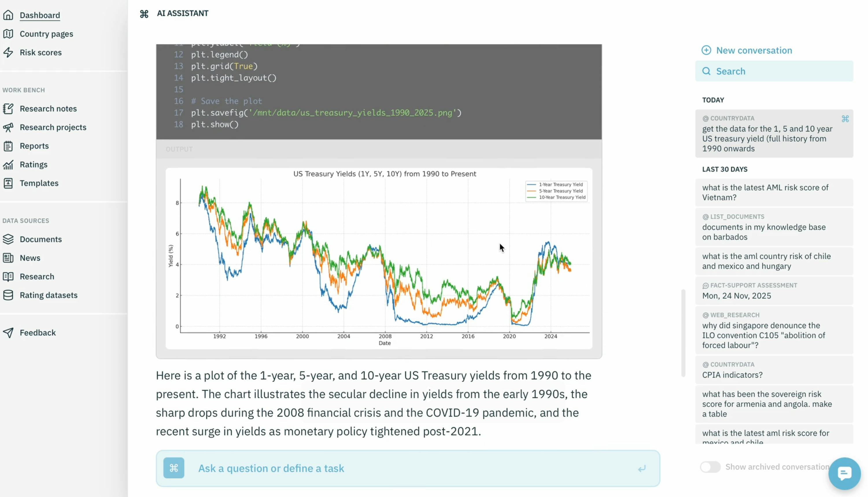
Task: Click the Feedback paper plane icon
Action: click(8, 333)
